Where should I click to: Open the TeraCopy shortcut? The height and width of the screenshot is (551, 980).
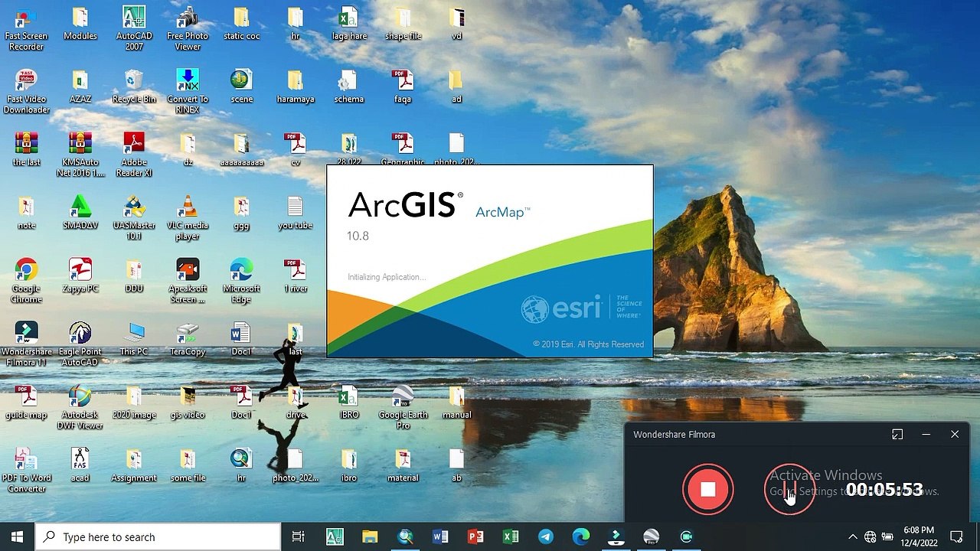click(188, 338)
